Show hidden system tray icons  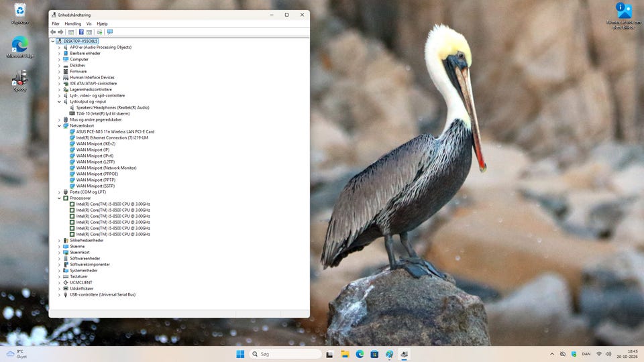point(552,354)
